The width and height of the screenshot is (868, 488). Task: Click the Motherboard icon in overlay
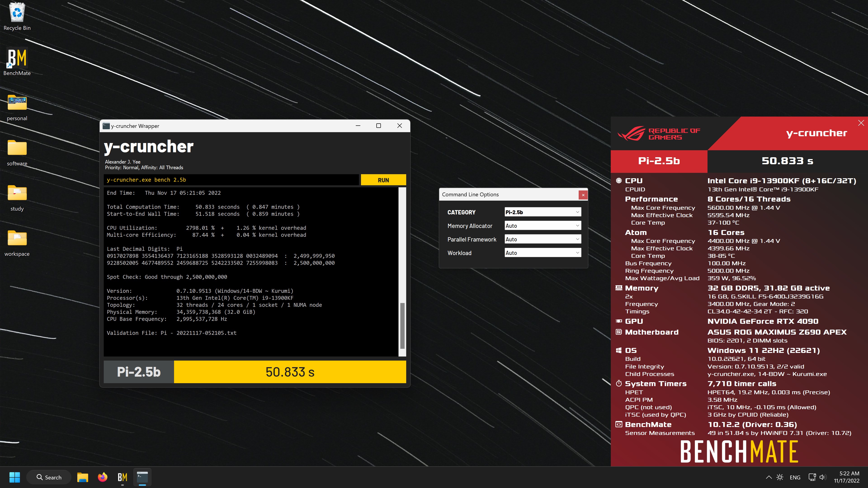coord(619,332)
